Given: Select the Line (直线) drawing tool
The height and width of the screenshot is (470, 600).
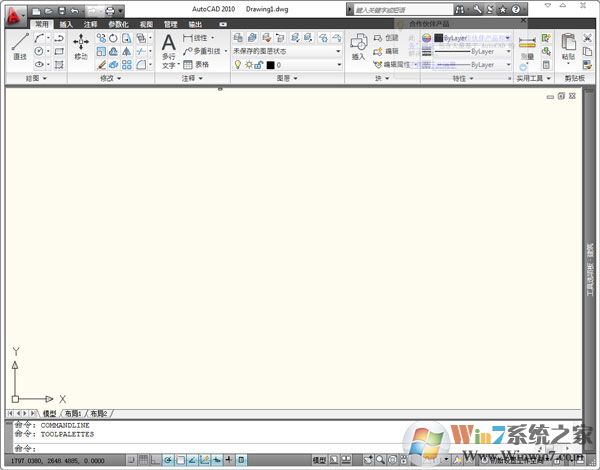Looking at the screenshot, I should click(20, 46).
